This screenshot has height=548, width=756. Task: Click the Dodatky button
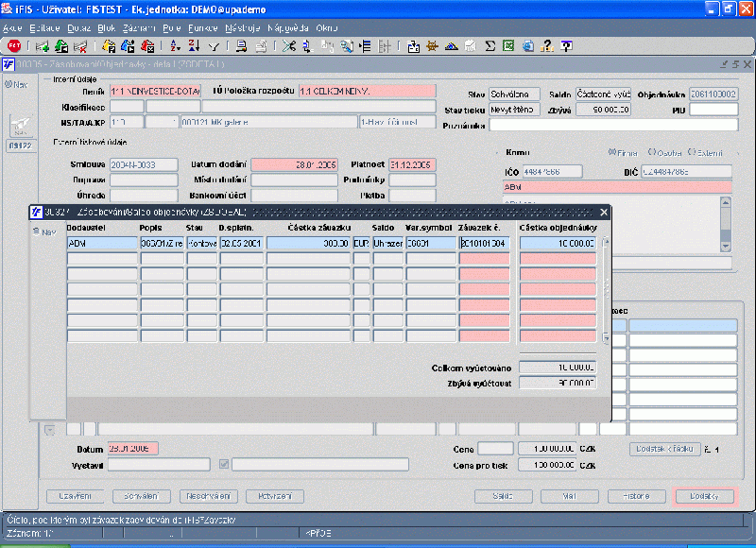[x=705, y=496]
